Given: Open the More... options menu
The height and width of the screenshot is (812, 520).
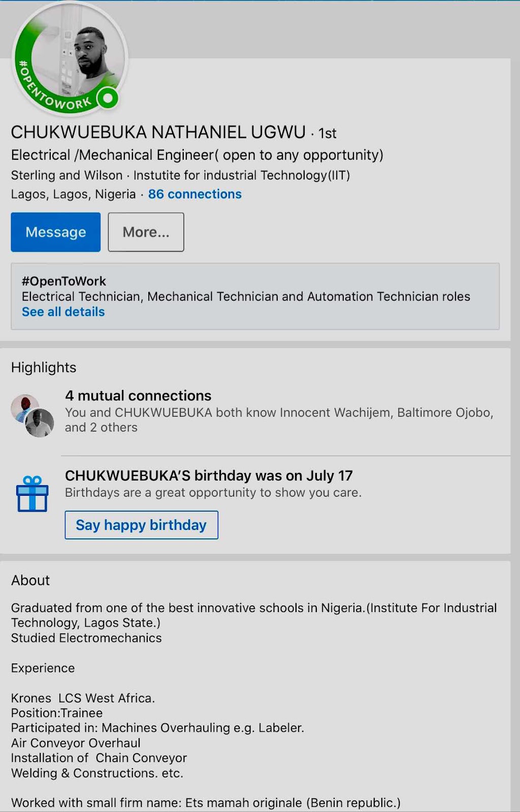Looking at the screenshot, I should click(146, 232).
